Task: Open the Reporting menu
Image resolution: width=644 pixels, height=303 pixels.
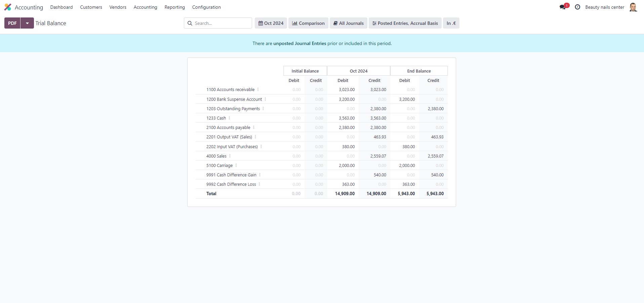Action: [174, 7]
